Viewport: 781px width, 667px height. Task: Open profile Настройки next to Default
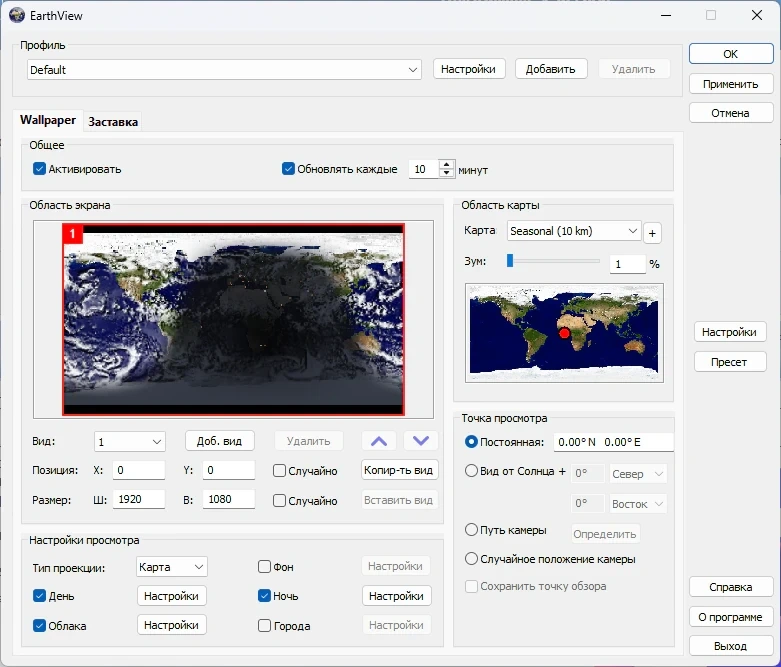469,69
